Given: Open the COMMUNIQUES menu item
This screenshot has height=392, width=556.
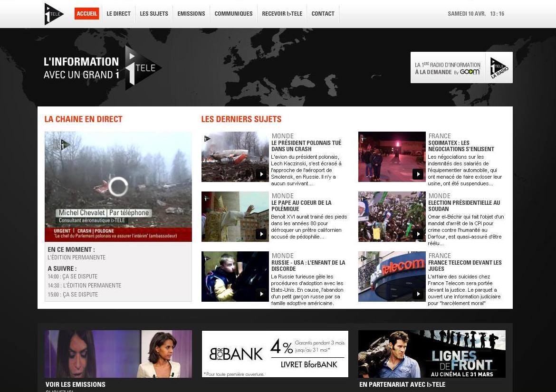Looking at the screenshot, I should click(x=233, y=14).
